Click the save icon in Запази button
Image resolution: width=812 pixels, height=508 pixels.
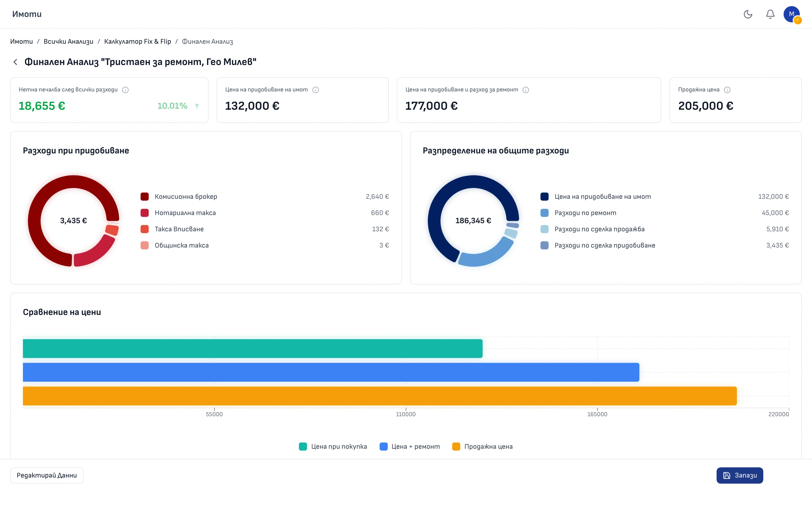[x=727, y=475]
